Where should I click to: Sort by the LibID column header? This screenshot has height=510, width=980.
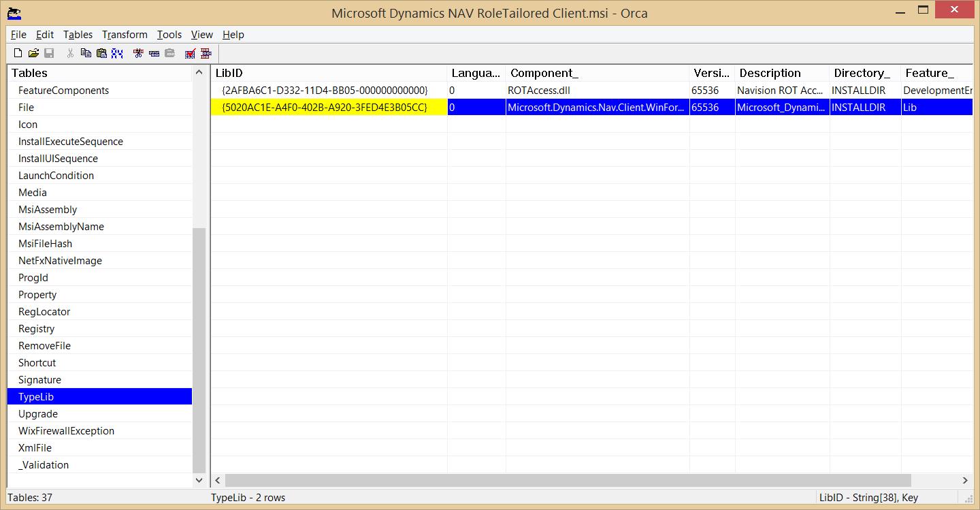point(329,73)
